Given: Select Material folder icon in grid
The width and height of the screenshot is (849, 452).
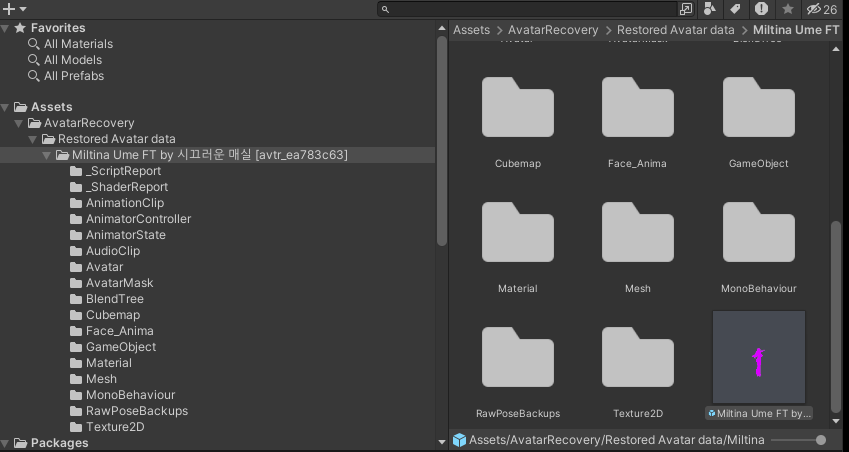Looking at the screenshot, I should [518, 232].
